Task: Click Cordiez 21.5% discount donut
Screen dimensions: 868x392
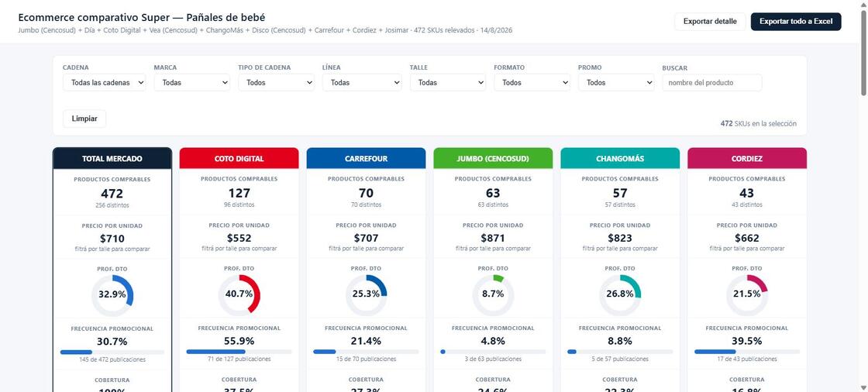Action: (747, 294)
